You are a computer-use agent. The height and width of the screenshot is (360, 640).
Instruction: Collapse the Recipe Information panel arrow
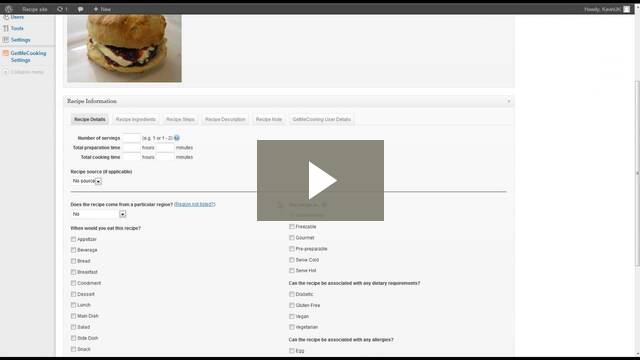point(509,101)
